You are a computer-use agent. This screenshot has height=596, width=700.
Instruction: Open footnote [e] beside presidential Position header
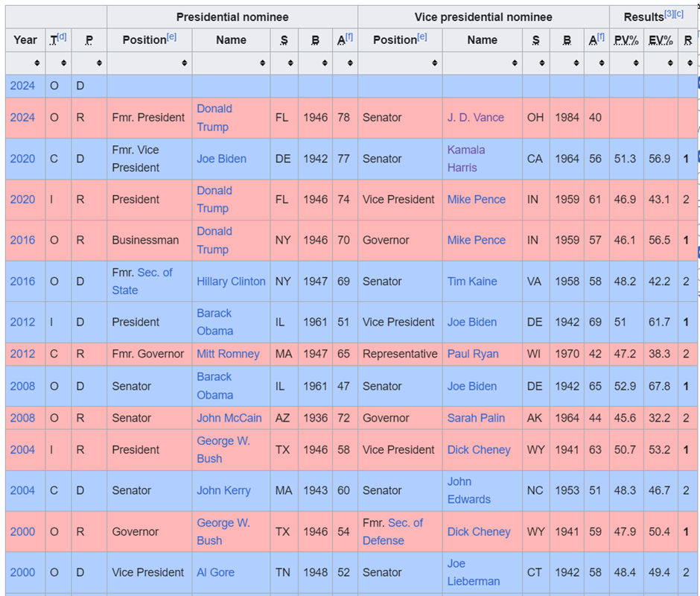point(171,37)
